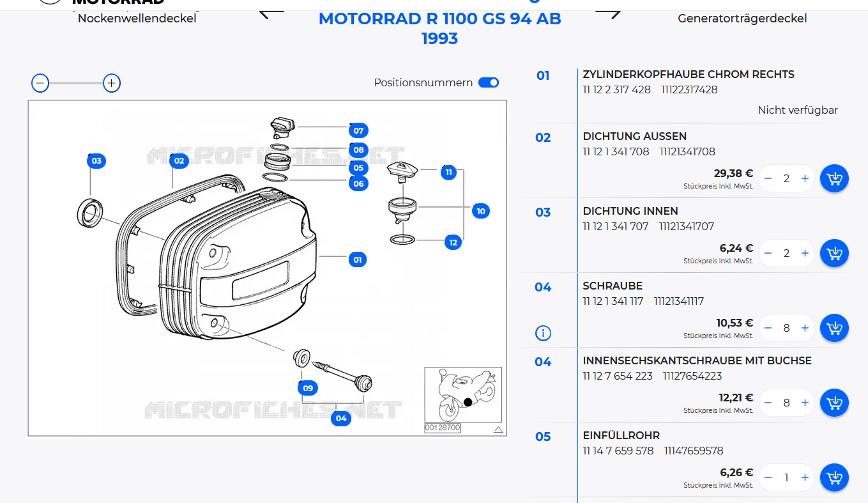Open Nockenwellendeckel diagram link
The height and width of the screenshot is (503, 868).
click(137, 19)
